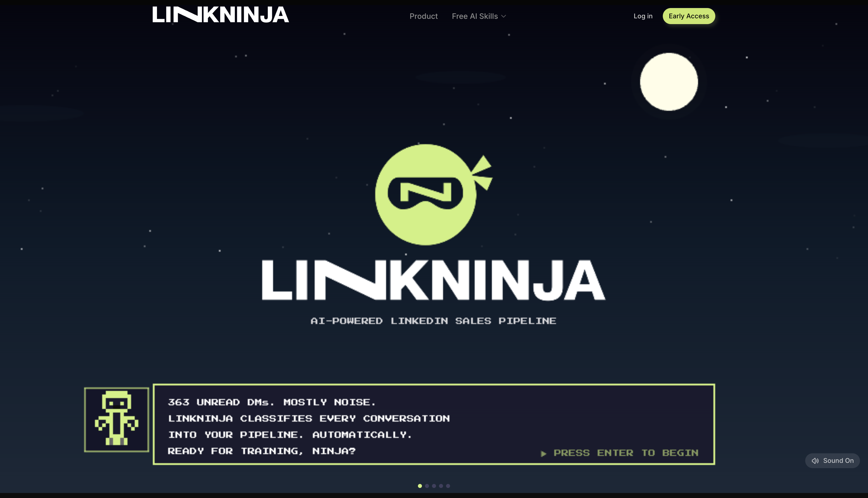The height and width of the screenshot is (498, 868).
Task: Select the third carousel dot
Action: [434, 486]
